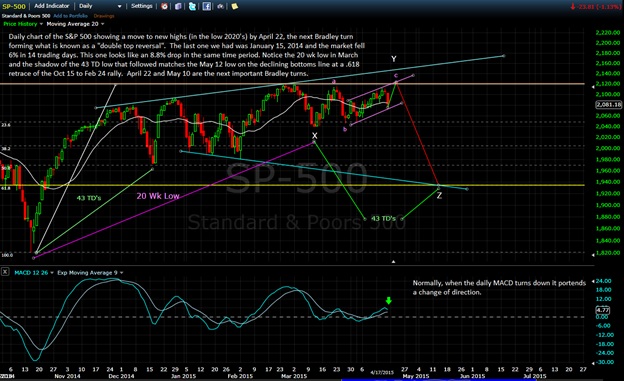Click the pane divider up-triangle handle
624x381 pixels.
(393, 262)
